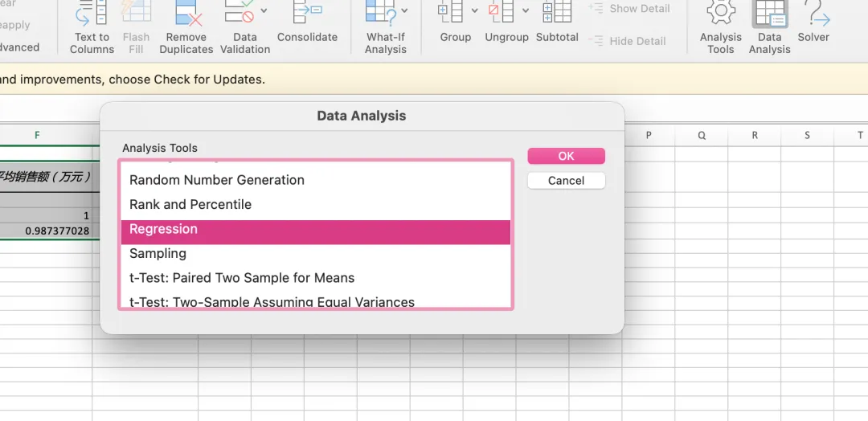
Task: Cancel the Data Analysis dialog
Action: pyautogui.click(x=566, y=181)
